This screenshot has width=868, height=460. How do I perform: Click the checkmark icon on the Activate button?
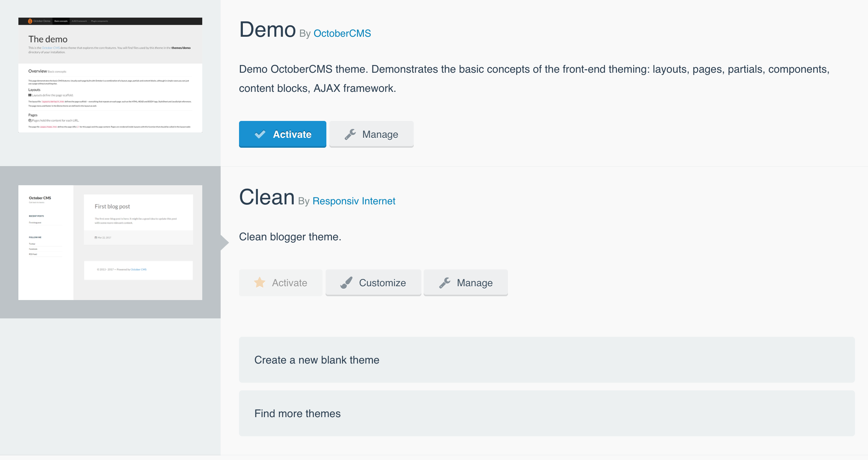coord(260,134)
